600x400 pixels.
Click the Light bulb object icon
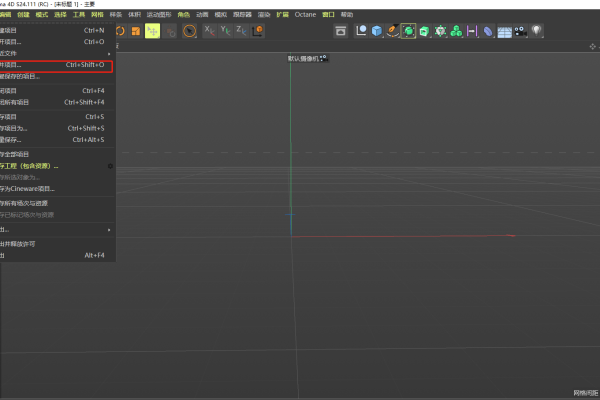(x=537, y=32)
